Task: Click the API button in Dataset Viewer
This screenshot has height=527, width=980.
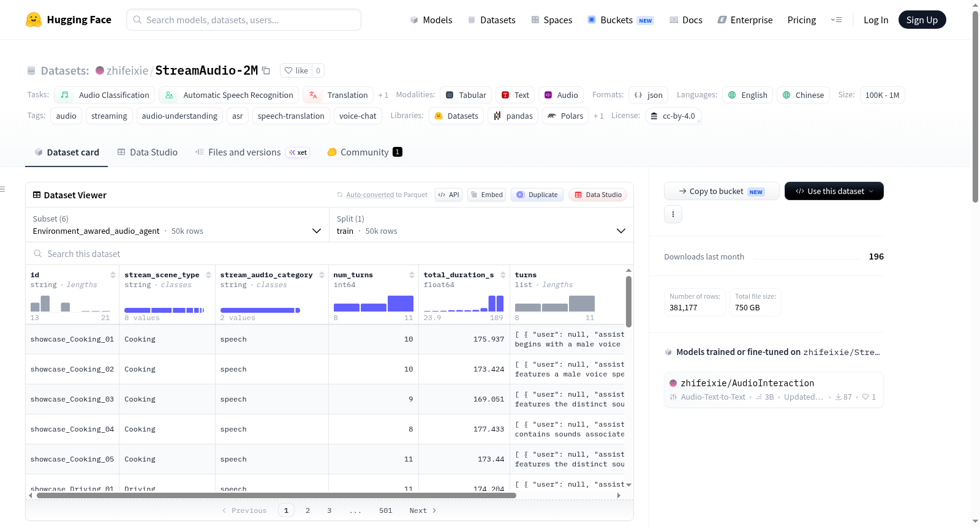Action: tap(448, 195)
